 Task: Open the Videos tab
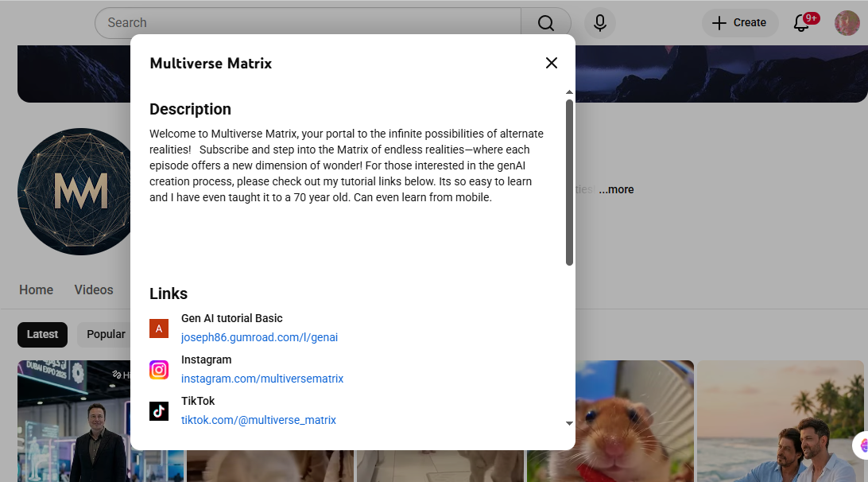93,290
